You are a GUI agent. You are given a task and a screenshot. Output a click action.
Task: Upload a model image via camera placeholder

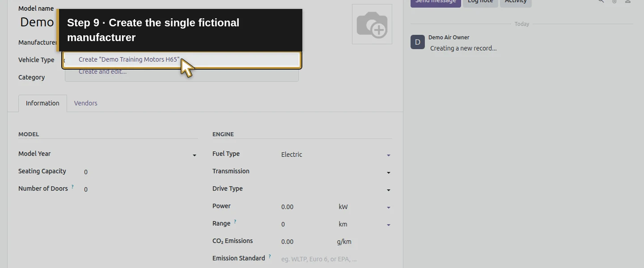tap(372, 24)
